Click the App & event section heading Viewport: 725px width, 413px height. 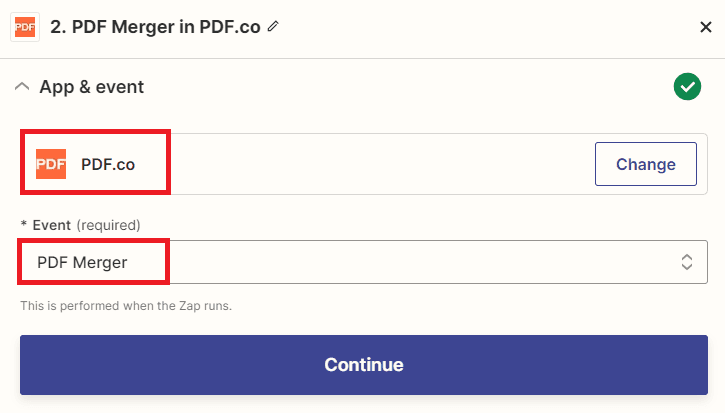pyautogui.click(x=91, y=87)
